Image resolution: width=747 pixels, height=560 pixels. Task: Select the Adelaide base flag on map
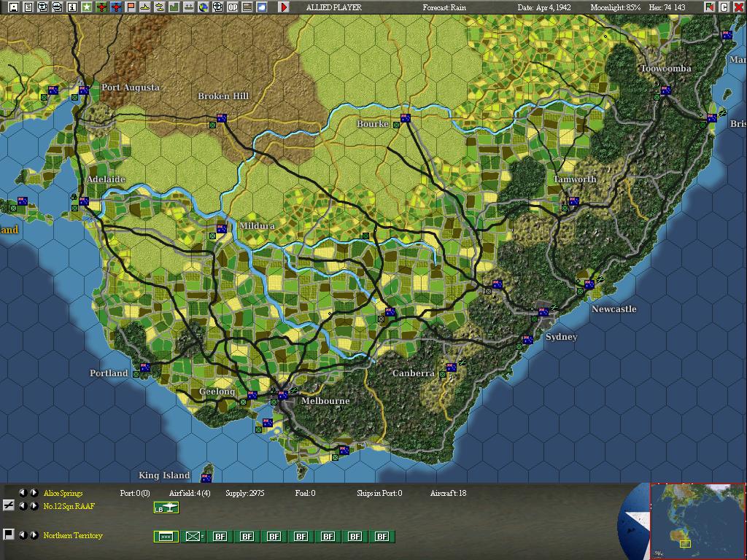[x=84, y=201]
